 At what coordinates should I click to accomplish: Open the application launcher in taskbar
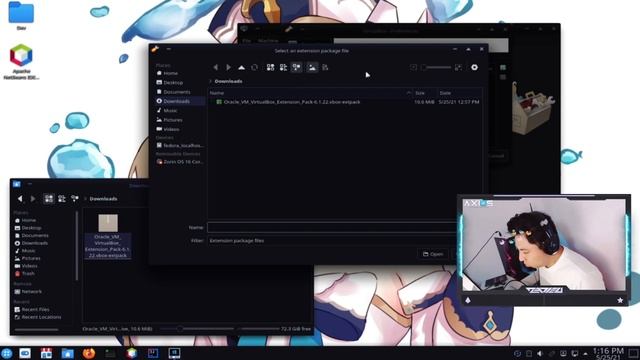[x=7, y=353]
